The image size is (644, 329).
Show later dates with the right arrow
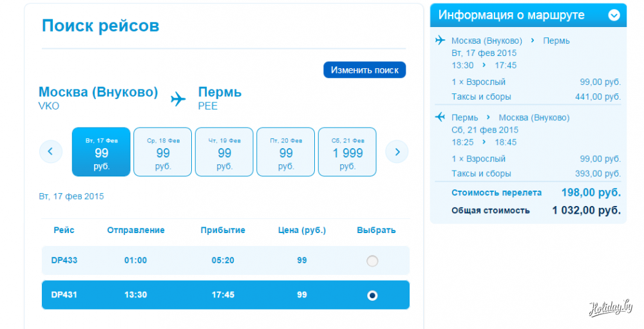(x=397, y=152)
